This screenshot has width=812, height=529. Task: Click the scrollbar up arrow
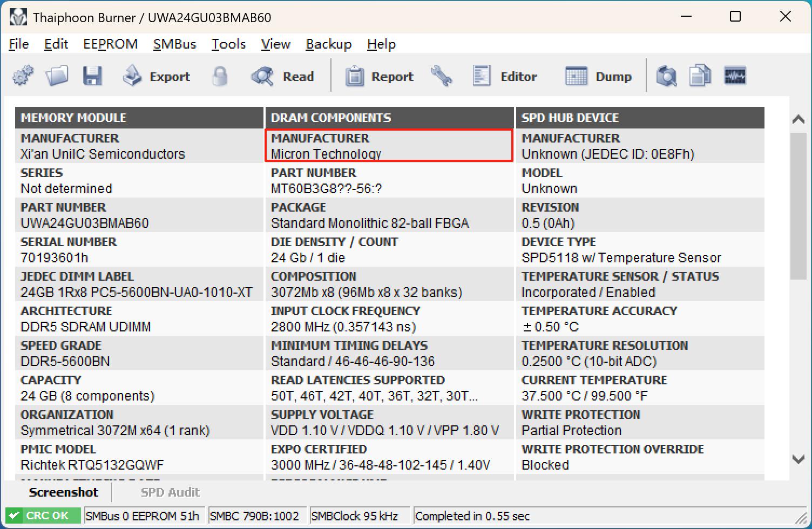[799, 119]
